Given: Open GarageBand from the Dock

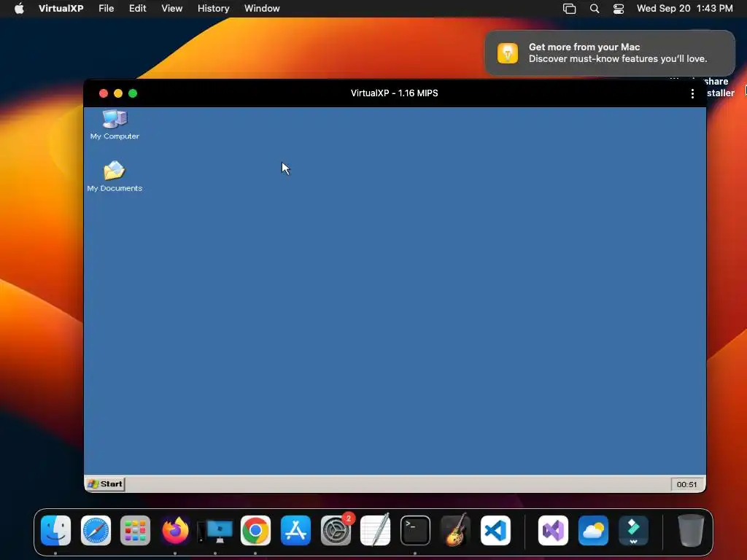Looking at the screenshot, I should point(455,529).
